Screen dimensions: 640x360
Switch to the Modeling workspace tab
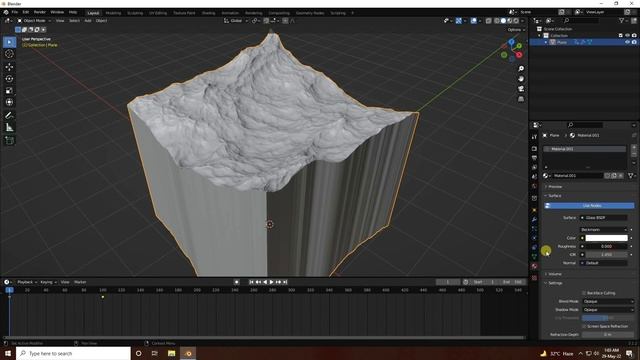pos(113,13)
